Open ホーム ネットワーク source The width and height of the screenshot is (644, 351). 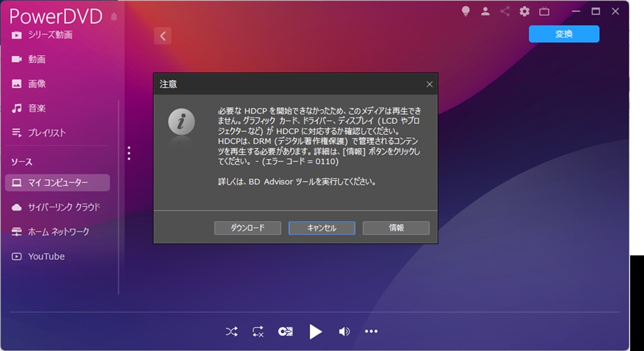pos(58,232)
